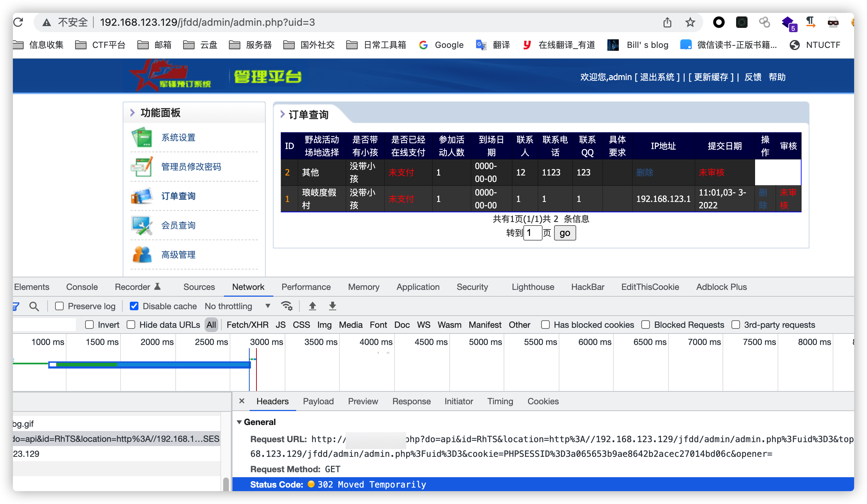This screenshot has height=504, width=867.
Task: Click the 订单查询 sidebar icon
Action: pyautogui.click(x=142, y=196)
